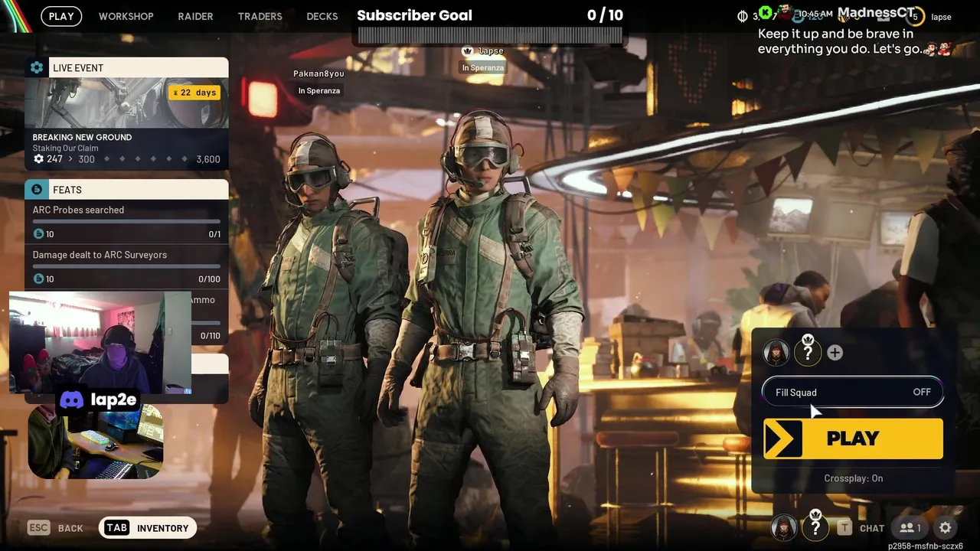The height and width of the screenshot is (551, 980).
Task: Select your raider avatar in squad panel
Action: tap(776, 352)
